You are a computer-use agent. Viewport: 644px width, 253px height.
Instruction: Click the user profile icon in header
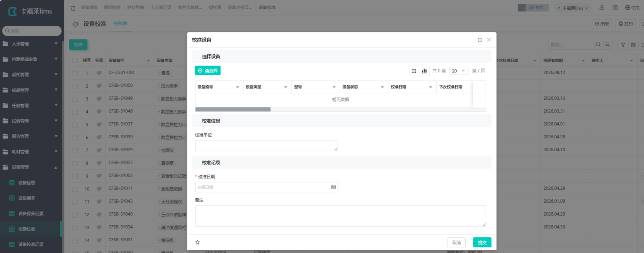[602, 8]
